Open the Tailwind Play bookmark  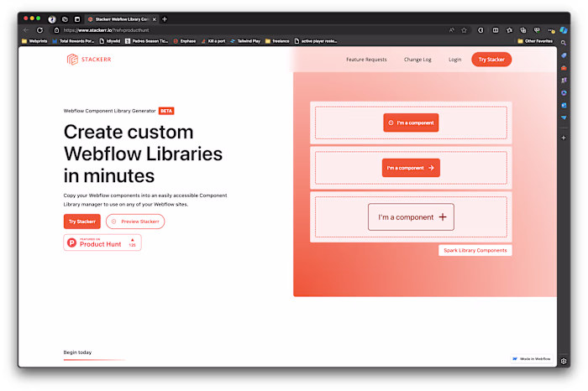[x=245, y=41]
